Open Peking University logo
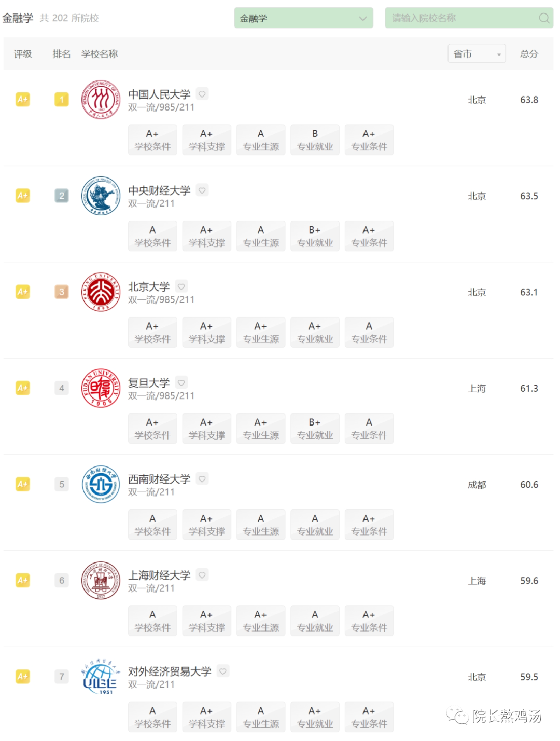This screenshot has width=560, height=741. pos(101,292)
